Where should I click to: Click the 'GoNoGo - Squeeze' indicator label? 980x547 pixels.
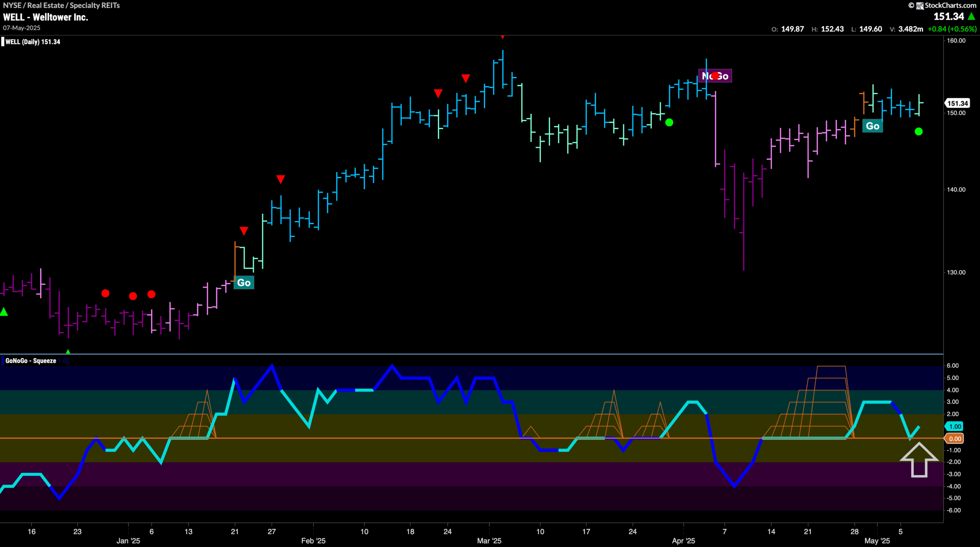point(31,361)
